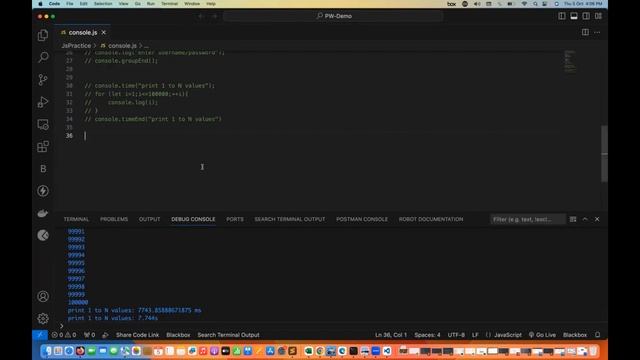Close the bottom panel

[597, 219]
